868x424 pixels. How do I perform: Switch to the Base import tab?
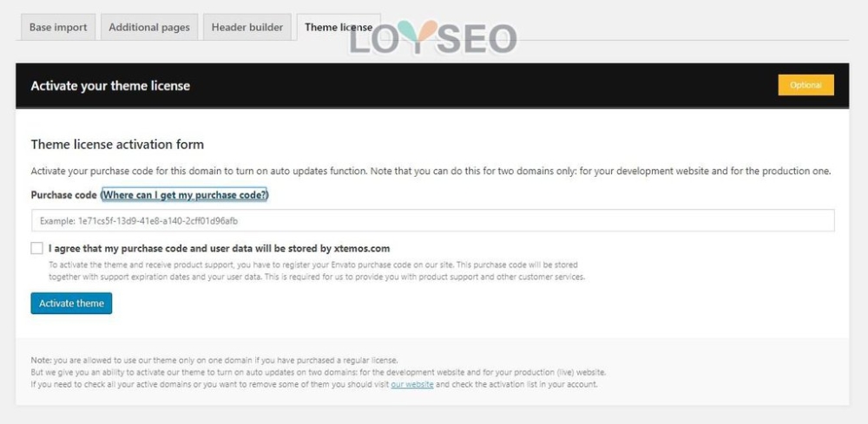[58, 27]
